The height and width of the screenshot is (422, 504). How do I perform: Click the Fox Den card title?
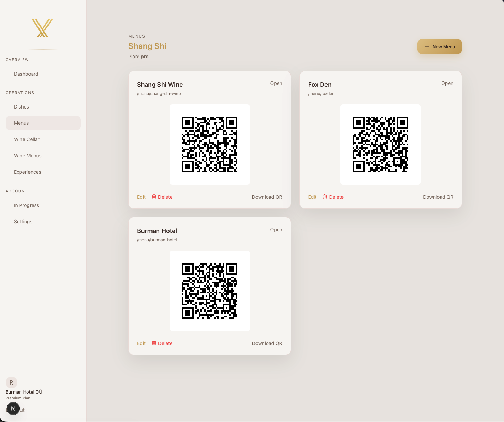[x=320, y=85]
